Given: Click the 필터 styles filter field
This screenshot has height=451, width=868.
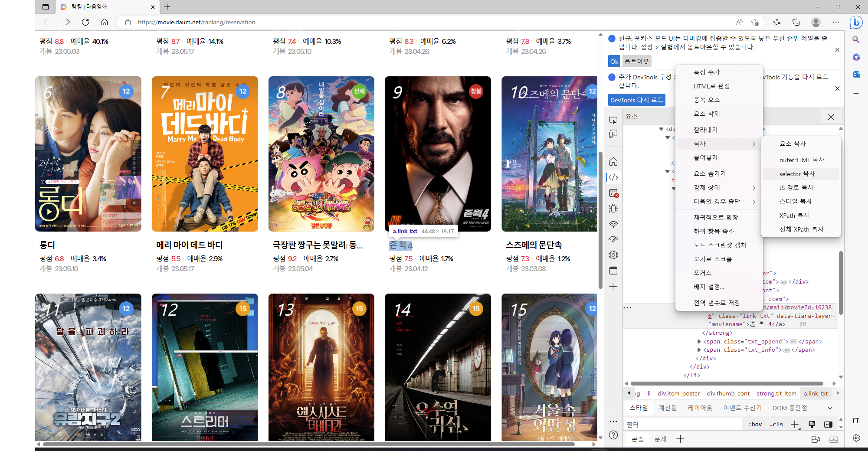Looking at the screenshot, I should click(x=684, y=425).
